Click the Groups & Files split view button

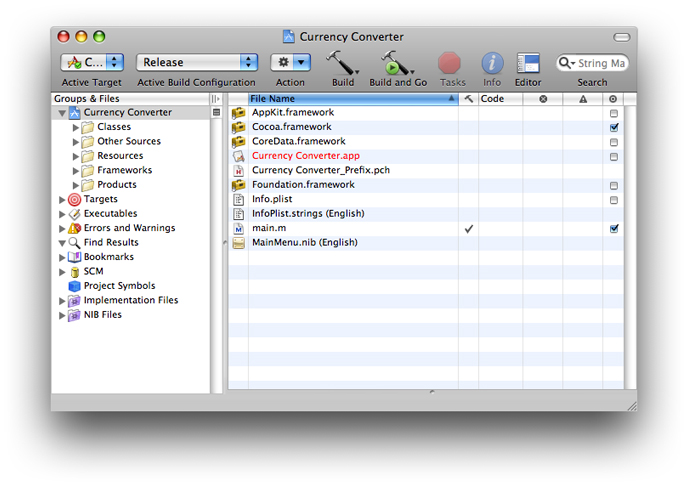tap(215, 99)
